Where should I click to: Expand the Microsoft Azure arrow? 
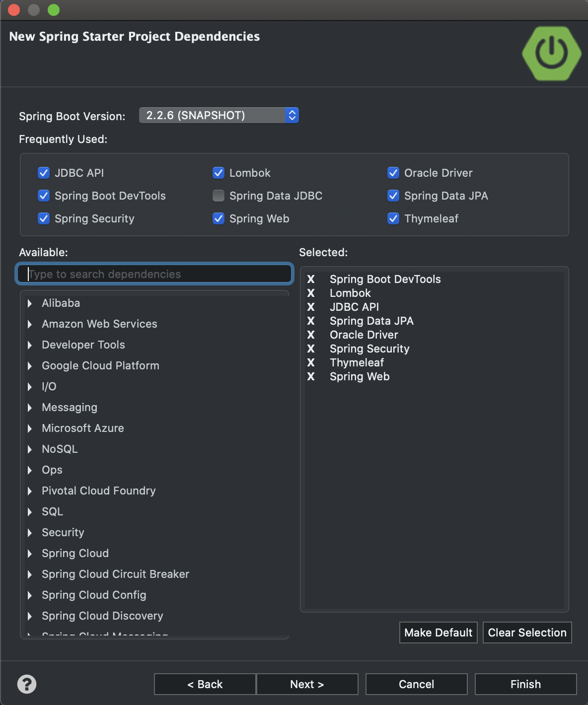30,428
